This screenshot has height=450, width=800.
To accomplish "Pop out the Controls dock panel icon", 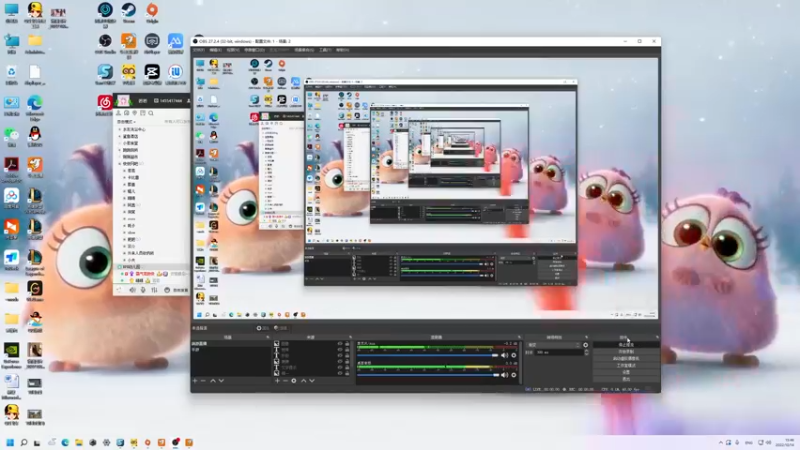I will click(657, 337).
